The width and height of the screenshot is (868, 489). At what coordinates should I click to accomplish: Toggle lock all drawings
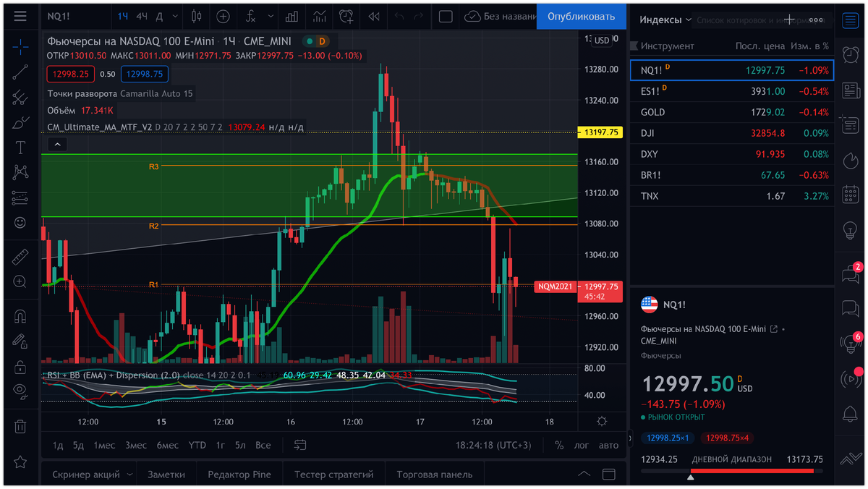point(20,366)
